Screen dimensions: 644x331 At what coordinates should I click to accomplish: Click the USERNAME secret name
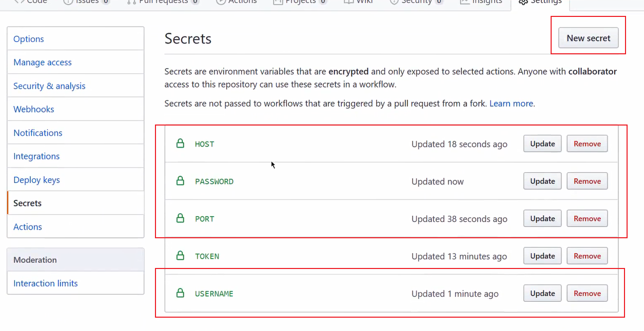[x=214, y=294]
